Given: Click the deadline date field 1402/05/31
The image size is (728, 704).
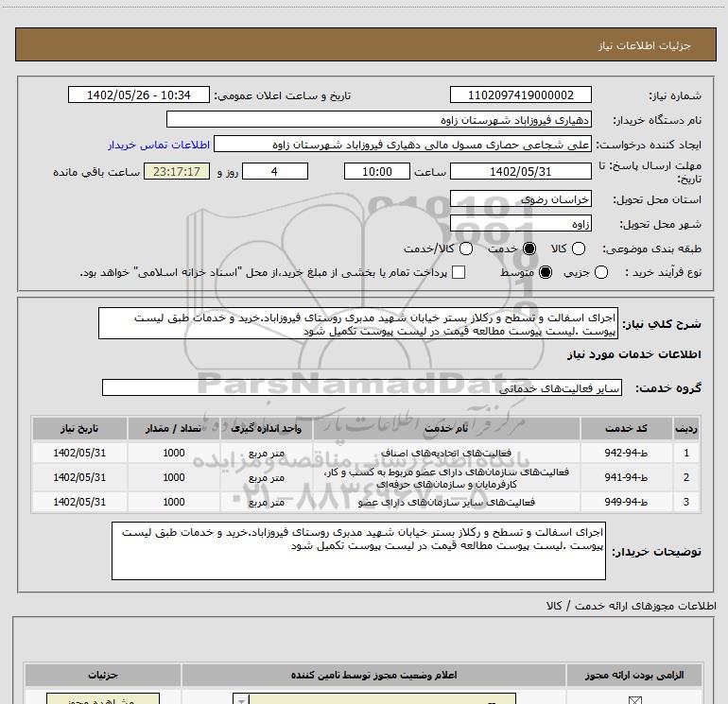Looking at the screenshot, I should (x=520, y=171).
